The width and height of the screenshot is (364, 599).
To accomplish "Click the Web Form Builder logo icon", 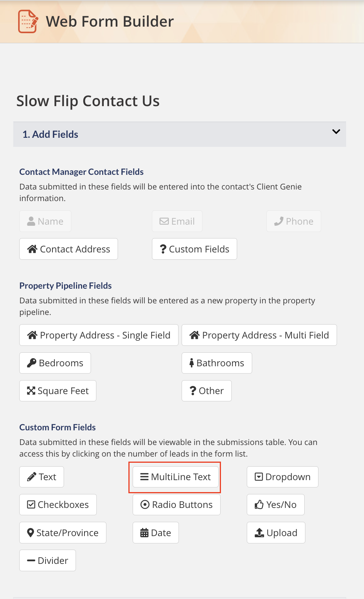I will tap(28, 22).
